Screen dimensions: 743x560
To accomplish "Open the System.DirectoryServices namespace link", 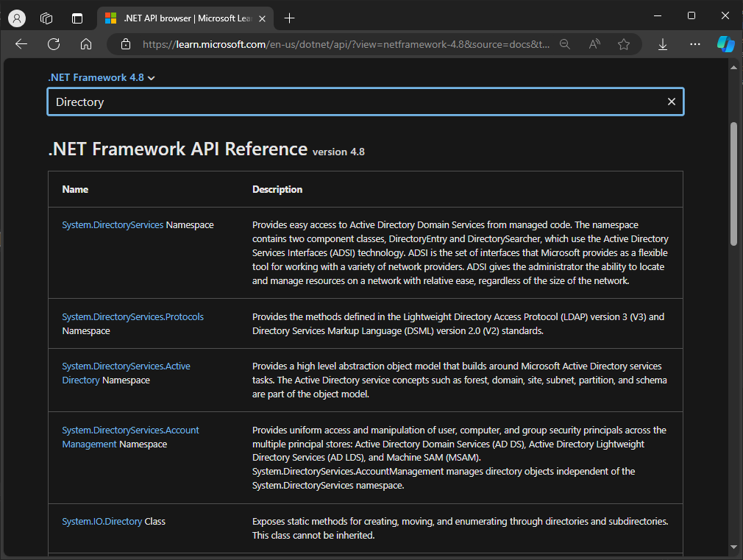I will coord(113,224).
